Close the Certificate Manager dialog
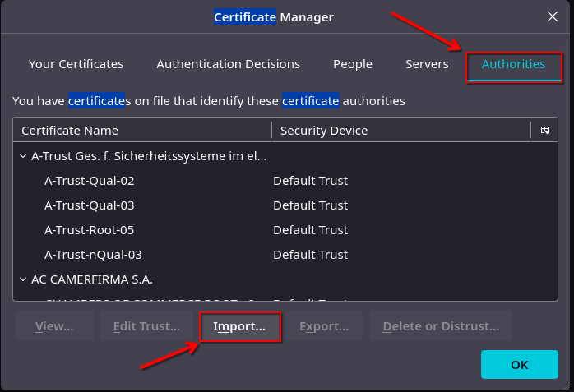Screen dimensions: 574x392 click(x=552, y=16)
